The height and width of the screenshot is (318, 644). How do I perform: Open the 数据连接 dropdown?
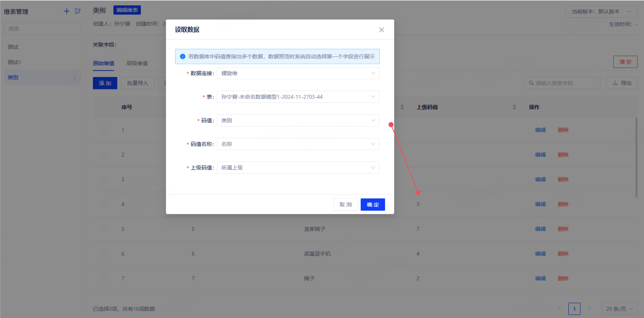298,73
